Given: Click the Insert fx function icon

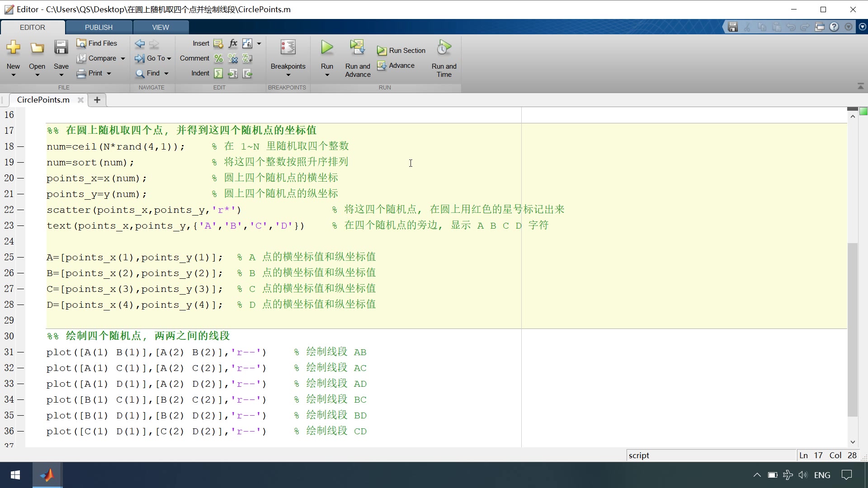Looking at the screenshot, I should click(233, 43).
